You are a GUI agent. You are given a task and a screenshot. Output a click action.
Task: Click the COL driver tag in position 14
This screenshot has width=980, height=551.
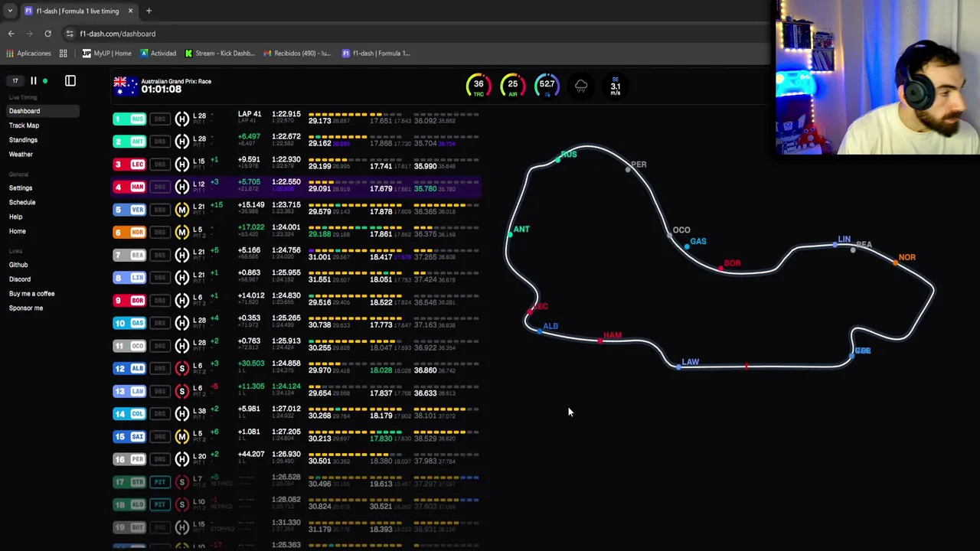tap(129, 414)
